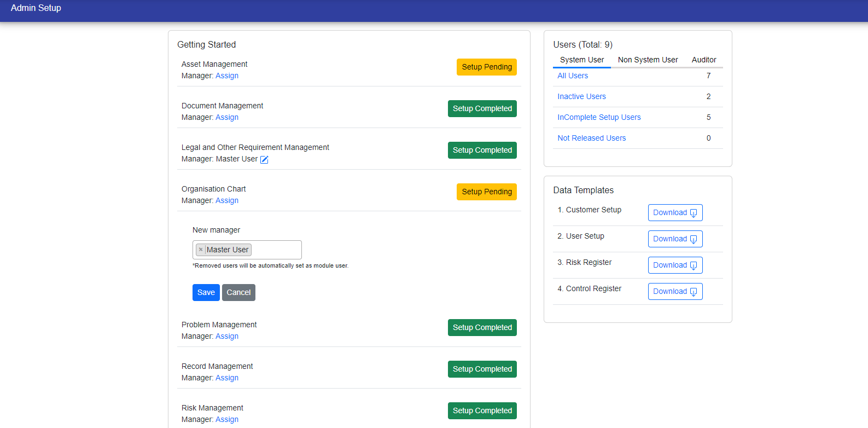This screenshot has height=428, width=868.
Task: Assign a manager for Document Management
Action: 227,117
